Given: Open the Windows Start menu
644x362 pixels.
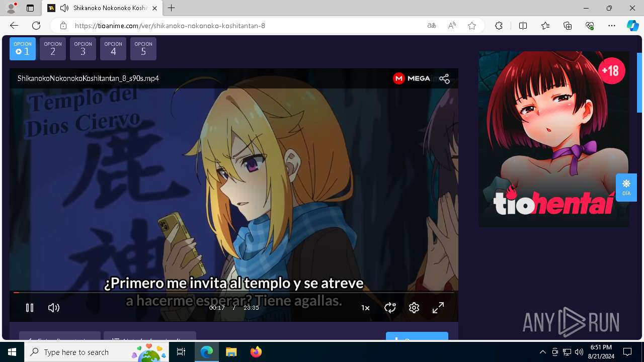Looking at the screenshot, I should pos(12,352).
